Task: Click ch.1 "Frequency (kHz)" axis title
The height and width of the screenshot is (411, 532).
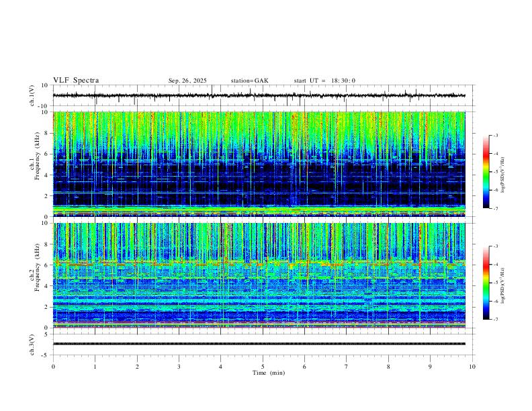Action: pos(37,154)
